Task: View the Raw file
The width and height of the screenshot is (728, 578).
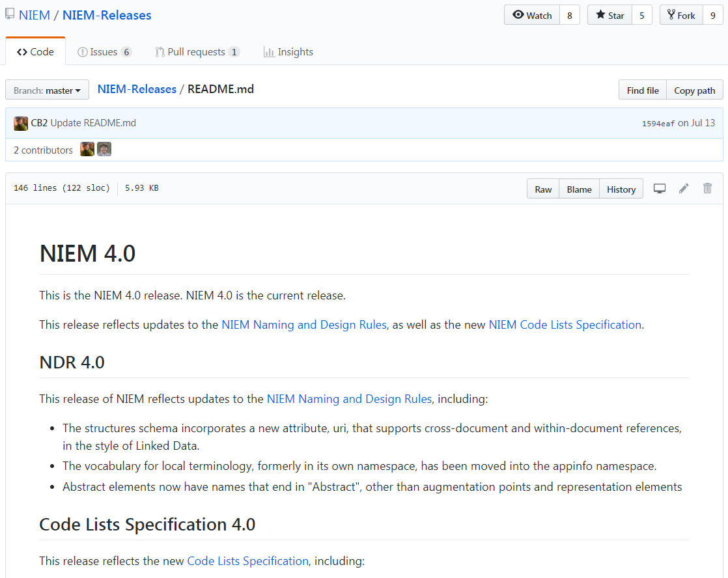Action: point(543,189)
